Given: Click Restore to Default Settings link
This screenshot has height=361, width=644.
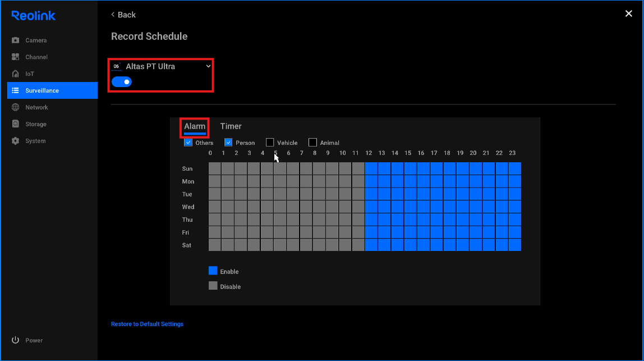Looking at the screenshot, I should (x=147, y=324).
